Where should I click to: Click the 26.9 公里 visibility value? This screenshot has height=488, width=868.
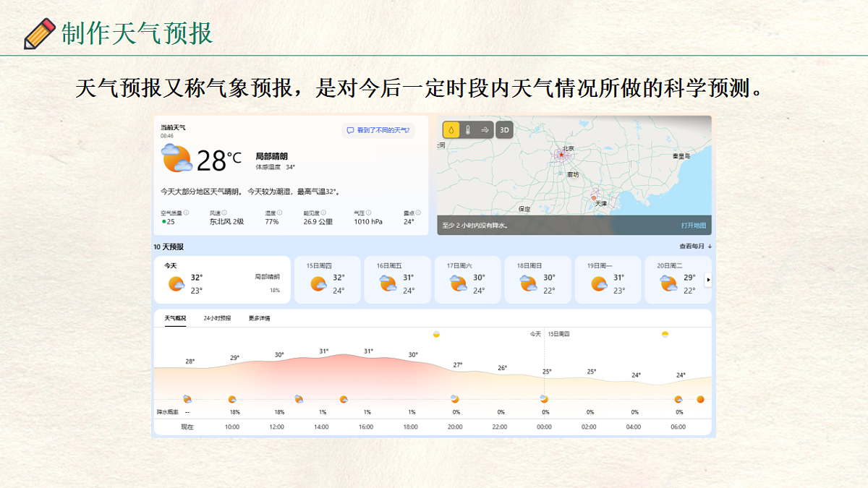[x=318, y=222]
